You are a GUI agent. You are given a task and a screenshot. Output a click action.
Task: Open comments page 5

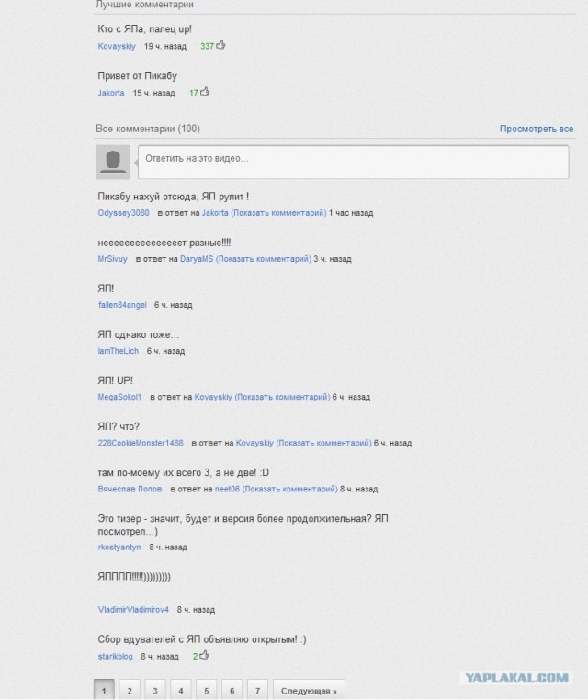207,690
